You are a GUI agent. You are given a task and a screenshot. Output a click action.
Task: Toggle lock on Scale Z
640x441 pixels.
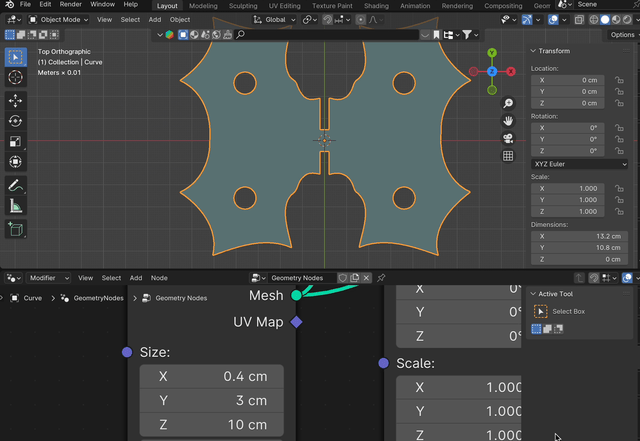[x=619, y=212]
